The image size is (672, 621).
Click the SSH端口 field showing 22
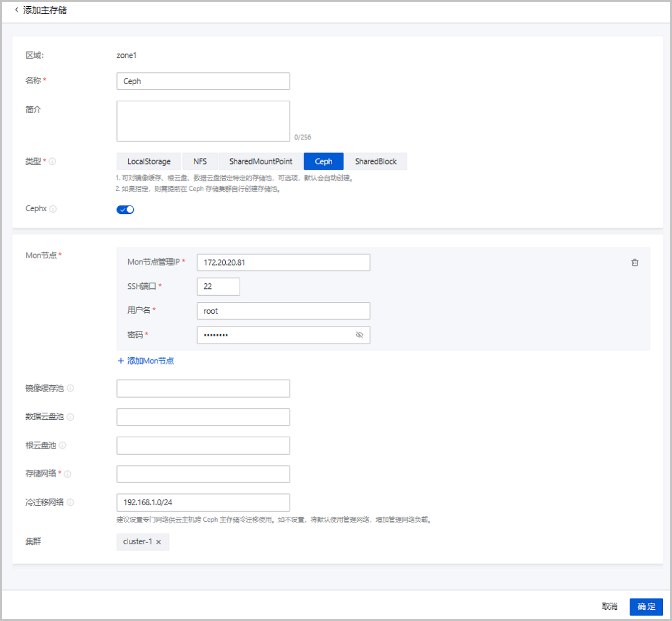(x=218, y=286)
